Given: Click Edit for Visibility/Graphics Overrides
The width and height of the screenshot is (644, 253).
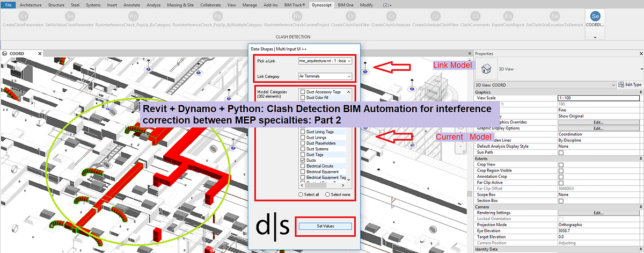Looking at the screenshot, I should click(598, 122).
